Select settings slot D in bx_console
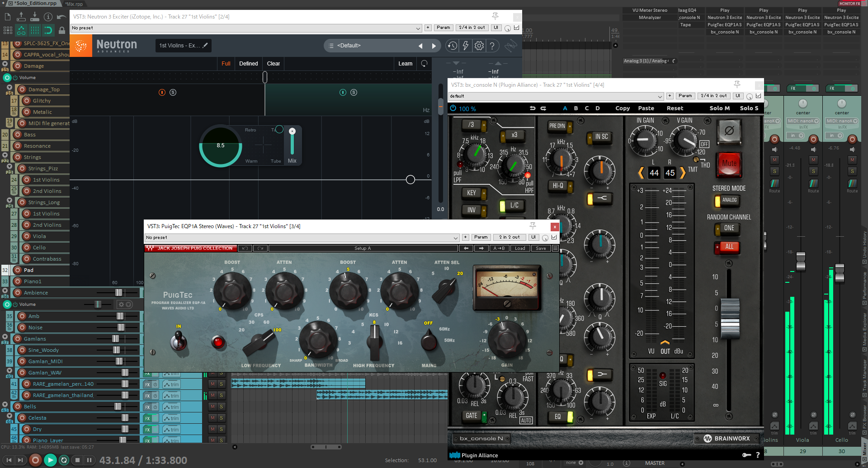 pos(598,108)
